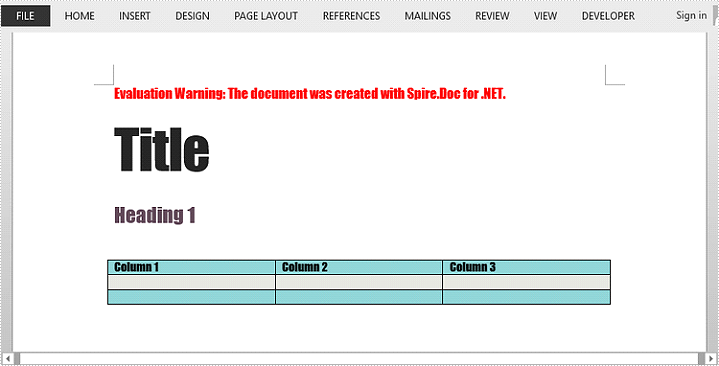The height and width of the screenshot is (366, 719).
Task: Open the REVIEW ribbon tab
Action: 492,16
